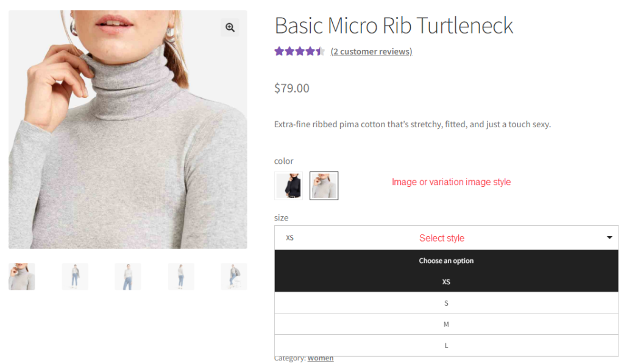624x364 pixels.
Task: Pick the L size option
Action: 446,345
